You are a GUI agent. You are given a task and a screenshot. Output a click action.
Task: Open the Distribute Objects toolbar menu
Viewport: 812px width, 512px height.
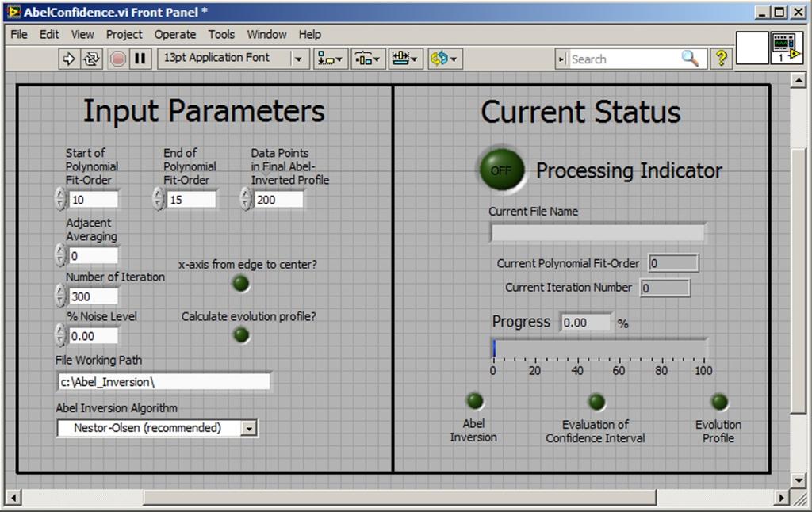[367, 59]
